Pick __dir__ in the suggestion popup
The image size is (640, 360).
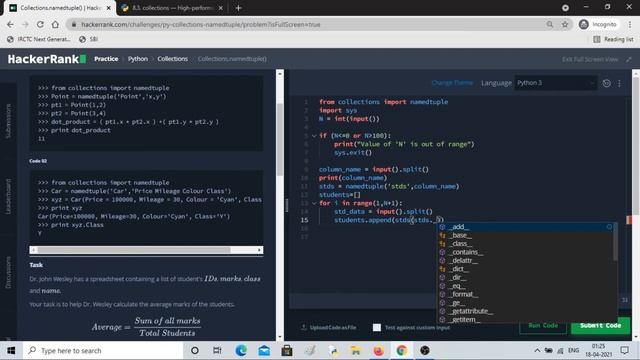[526, 277]
